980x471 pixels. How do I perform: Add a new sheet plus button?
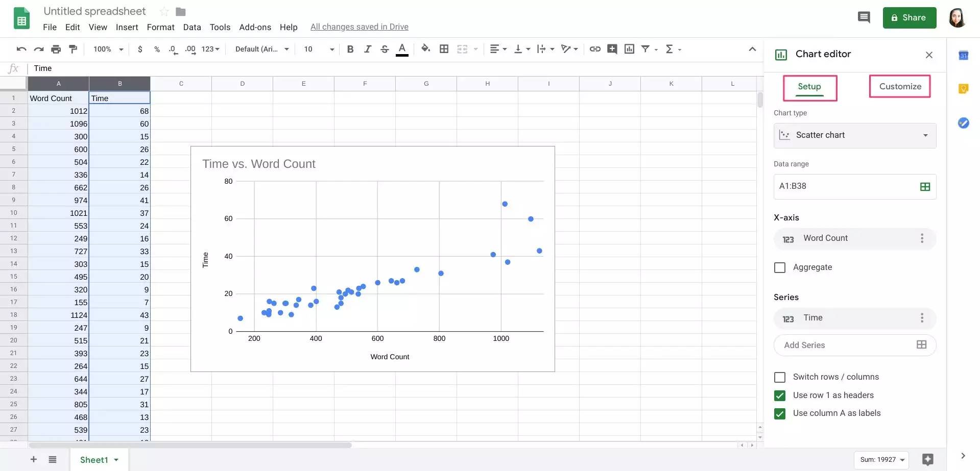[x=34, y=459]
